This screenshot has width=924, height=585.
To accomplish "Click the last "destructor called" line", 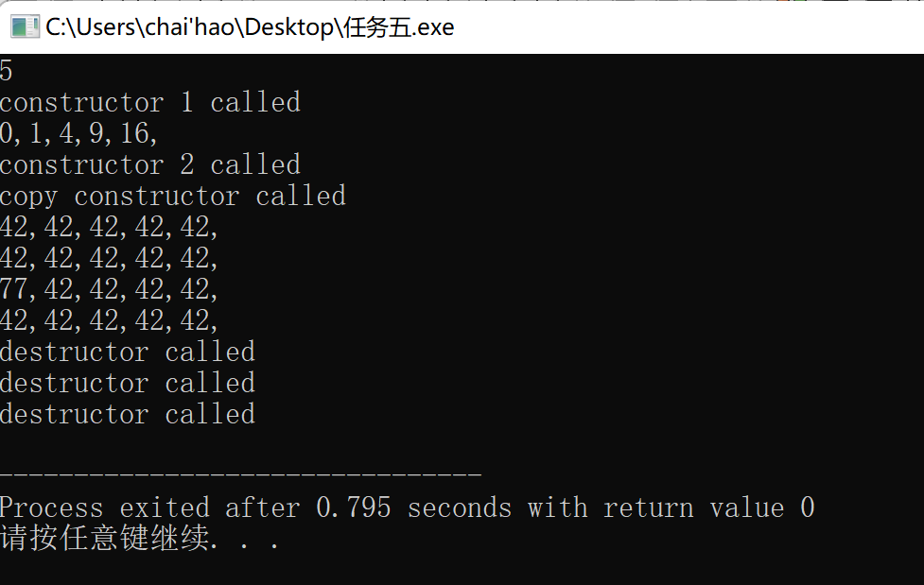I will coord(128,414).
